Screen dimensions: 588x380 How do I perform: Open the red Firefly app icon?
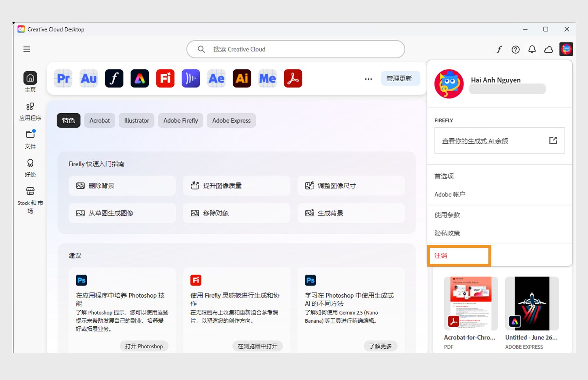[x=165, y=78]
